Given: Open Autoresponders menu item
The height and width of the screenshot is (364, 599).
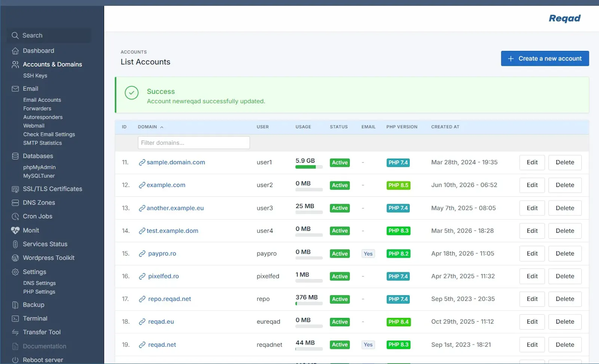Looking at the screenshot, I should tap(43, 117).
